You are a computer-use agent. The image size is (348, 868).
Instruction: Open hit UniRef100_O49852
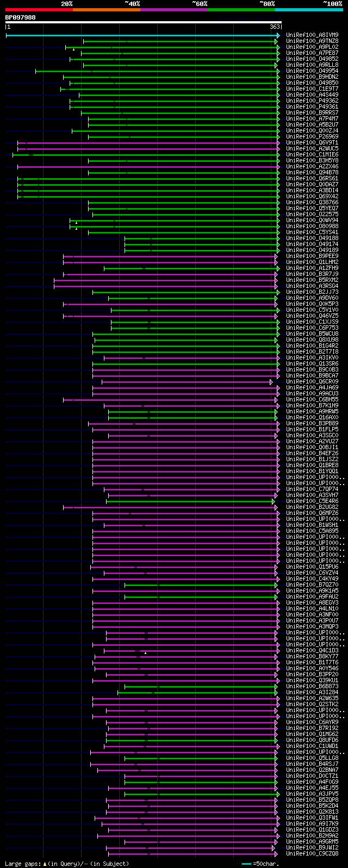click(312, 59)
